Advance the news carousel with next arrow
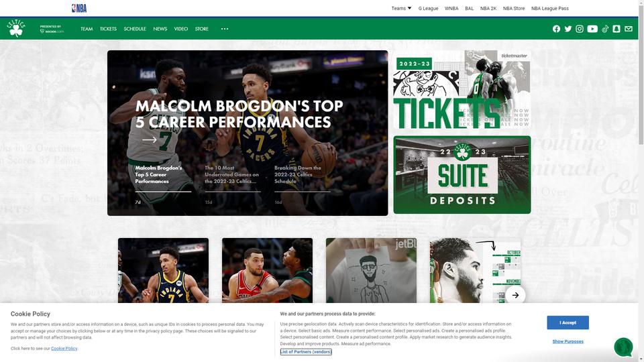The height and width of the screenshot is (362, 644). (515, 295)
